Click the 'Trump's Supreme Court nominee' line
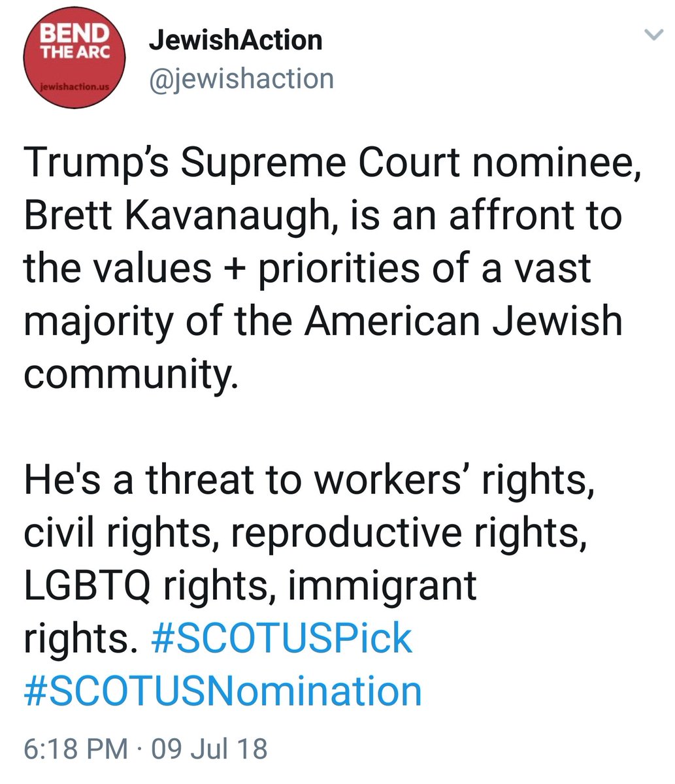 [331, 162]
